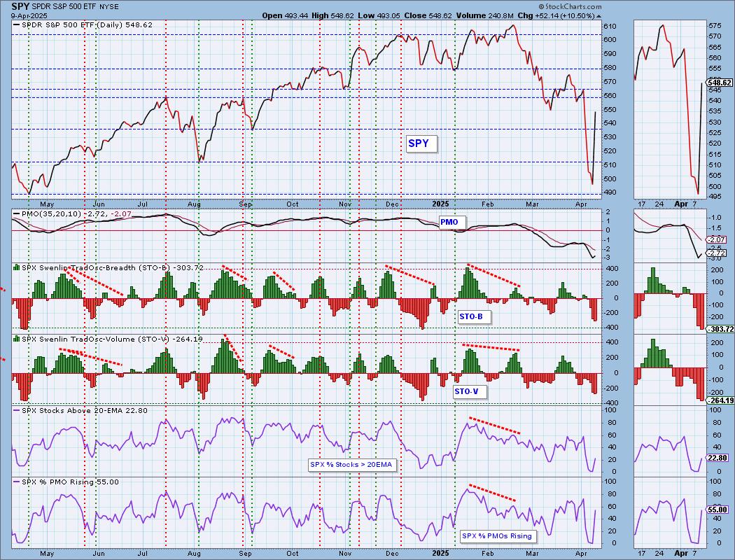
Task: Click 'SPX Stocks Above 20-EMA 22.80' title
Action: coord(85,410)
